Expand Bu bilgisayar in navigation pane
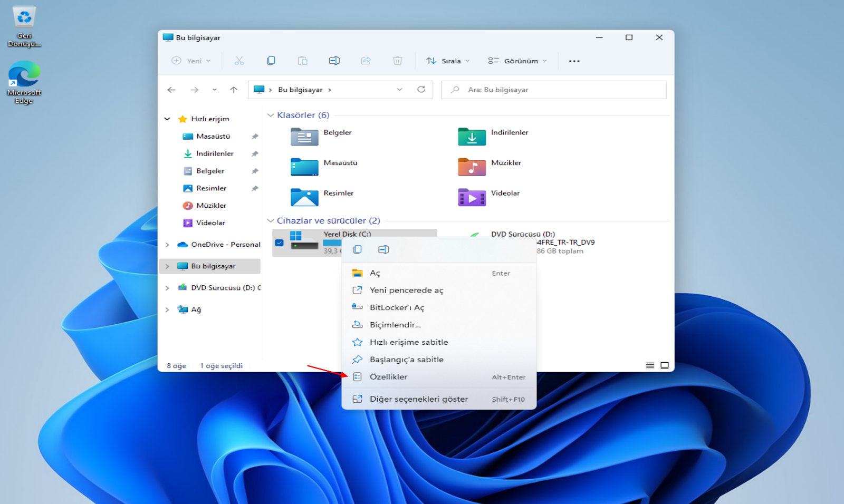Screen dimensions: 844x504 (x=167, y=266)
